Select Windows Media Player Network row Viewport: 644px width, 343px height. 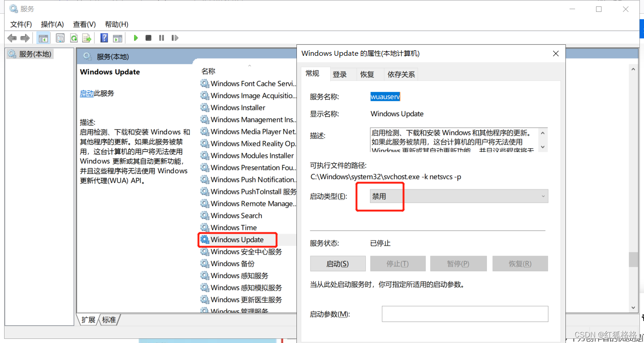(x=248, y=131)
